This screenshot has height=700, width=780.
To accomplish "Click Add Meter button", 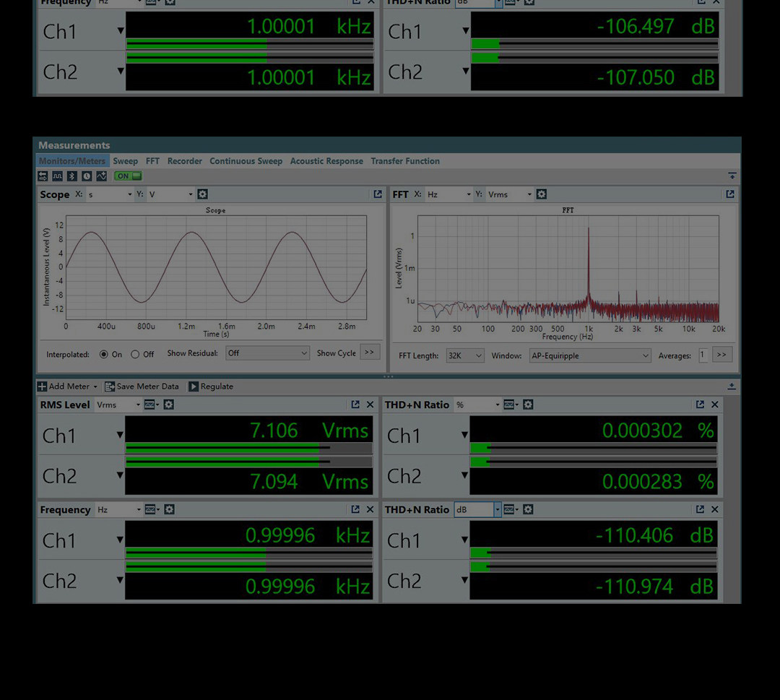I will pyautogui.click(x=68, y=386).
